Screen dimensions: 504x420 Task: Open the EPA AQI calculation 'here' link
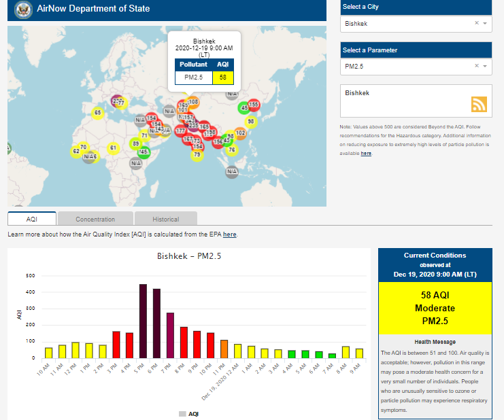[x=230, y=234]
